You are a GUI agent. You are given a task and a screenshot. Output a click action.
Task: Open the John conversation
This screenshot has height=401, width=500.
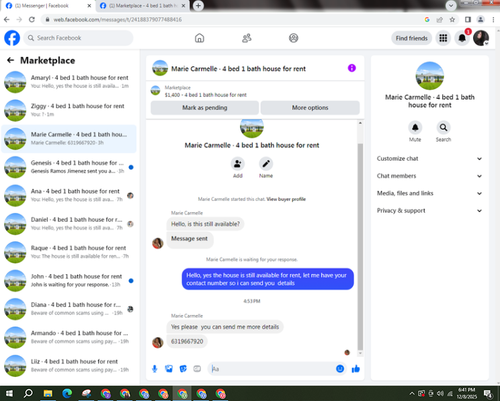[69, 280]
